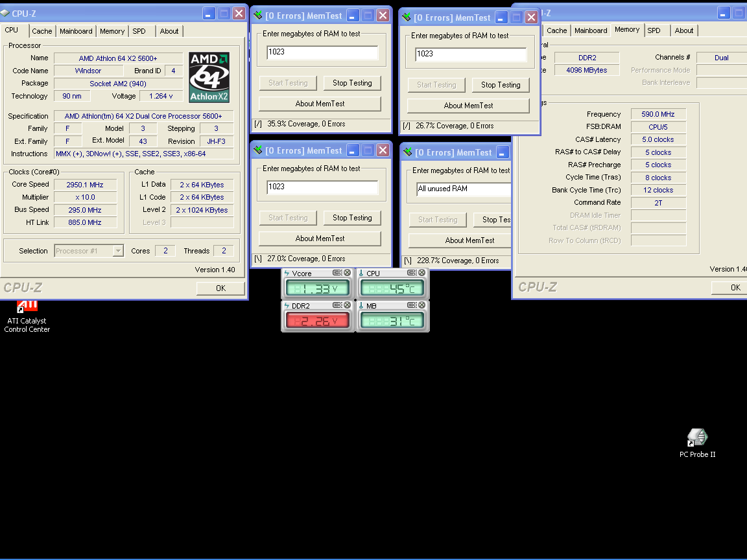Click the magnet dock icon on Vcore widget
Viewport: 747px width, 560px height.
coord(337,273)
